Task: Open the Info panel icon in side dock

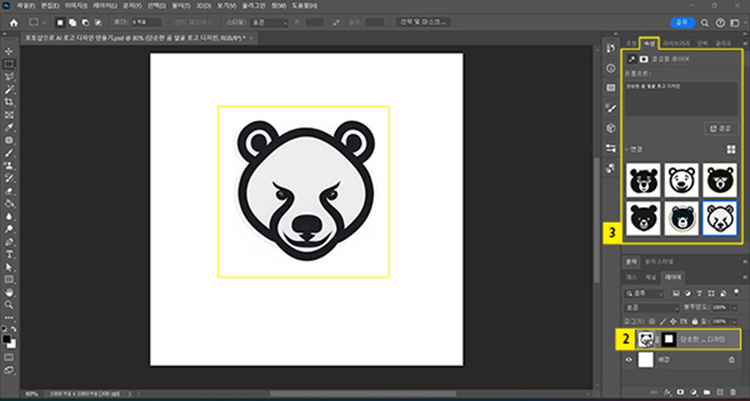Action: 611,68
